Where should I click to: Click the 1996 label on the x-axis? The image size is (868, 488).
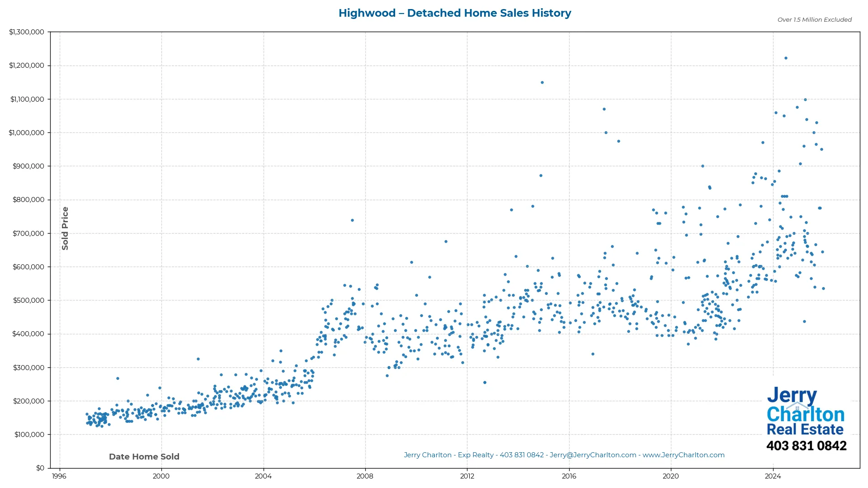pyautogui.click(x=59, y=476)
